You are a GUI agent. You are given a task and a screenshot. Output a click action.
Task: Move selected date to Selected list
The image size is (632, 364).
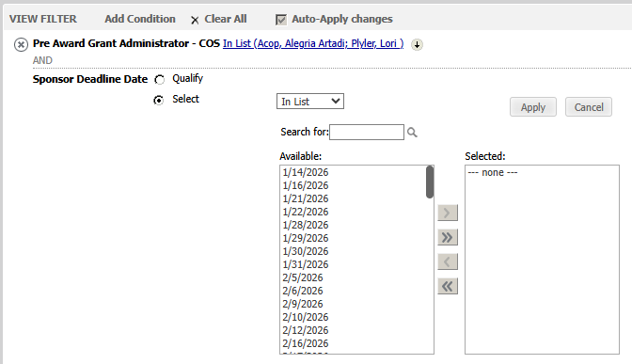[x=448, y=213]
